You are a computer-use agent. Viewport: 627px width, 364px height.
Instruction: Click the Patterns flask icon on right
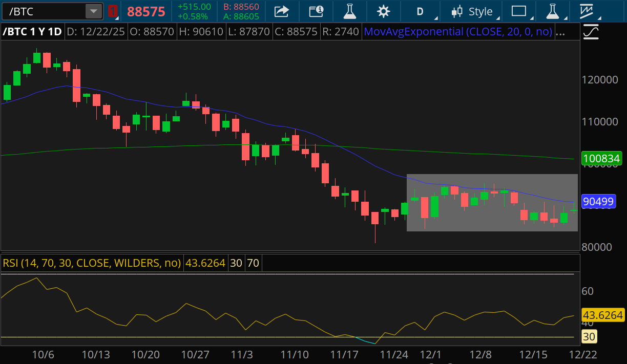click(x=553, y=11)
